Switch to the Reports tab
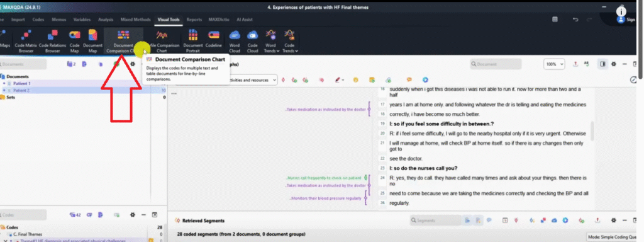Viewport: 644px width, 242px height. [x=194, y=20]
